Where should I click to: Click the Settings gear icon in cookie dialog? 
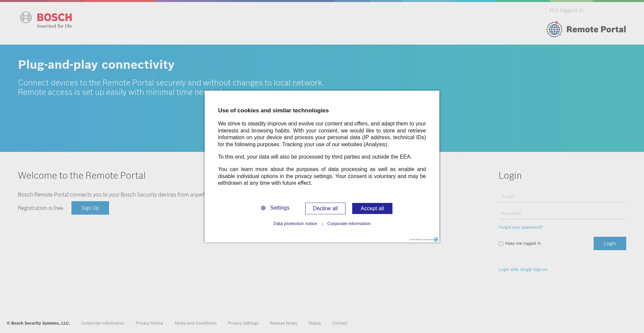263,208
